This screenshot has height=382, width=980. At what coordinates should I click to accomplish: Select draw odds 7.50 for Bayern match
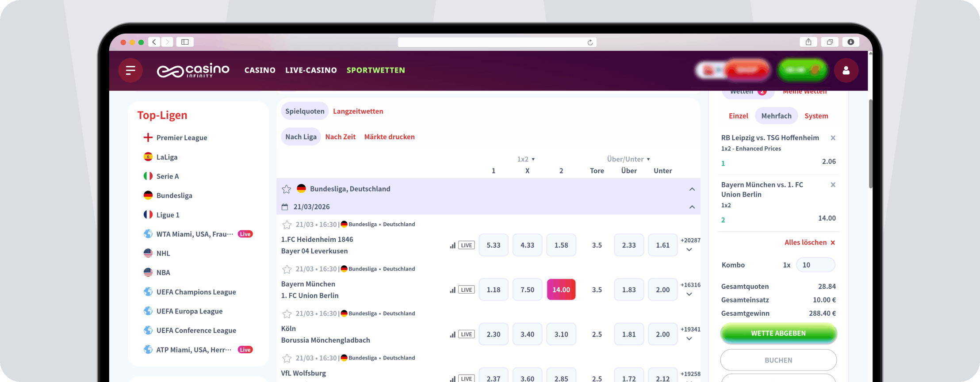527,290
